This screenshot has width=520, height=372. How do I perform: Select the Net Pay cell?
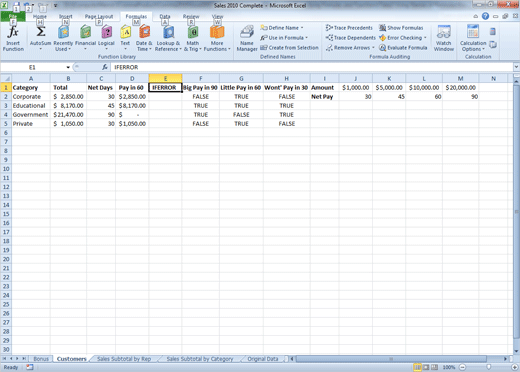pyautogui.click(x=324, y=97)
